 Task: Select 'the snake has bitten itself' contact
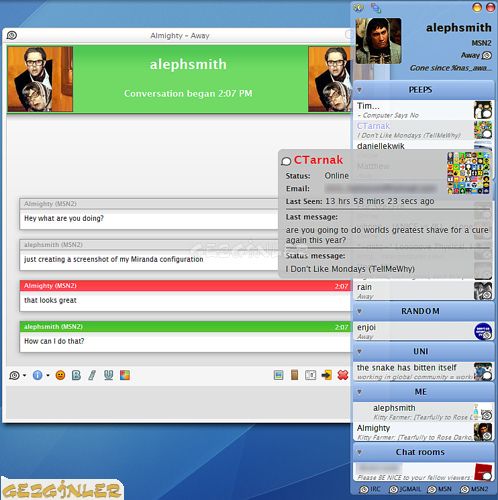click(x=423, y=372)
